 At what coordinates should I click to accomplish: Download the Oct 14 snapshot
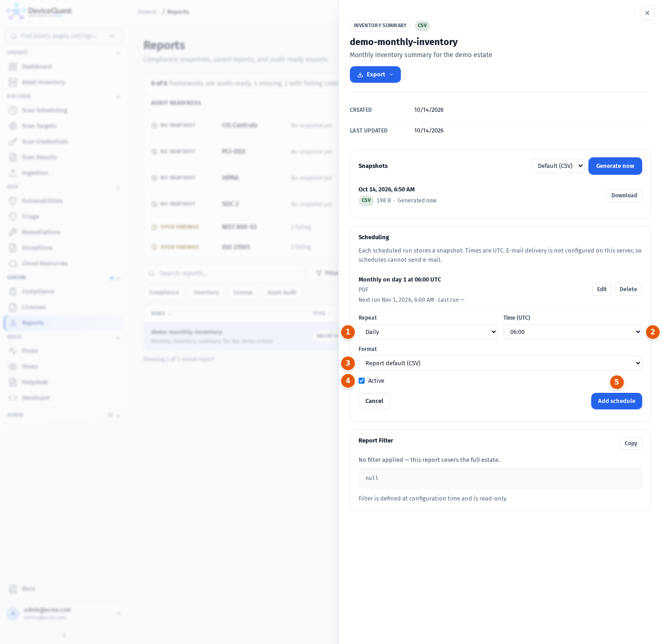pyautogui.click(x=624, y=195)
